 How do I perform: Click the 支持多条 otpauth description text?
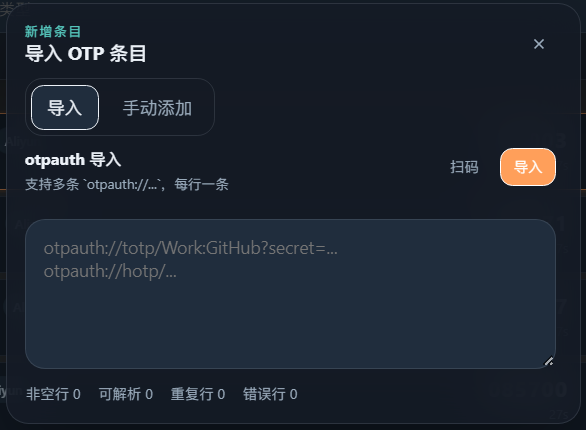point(127,185)
